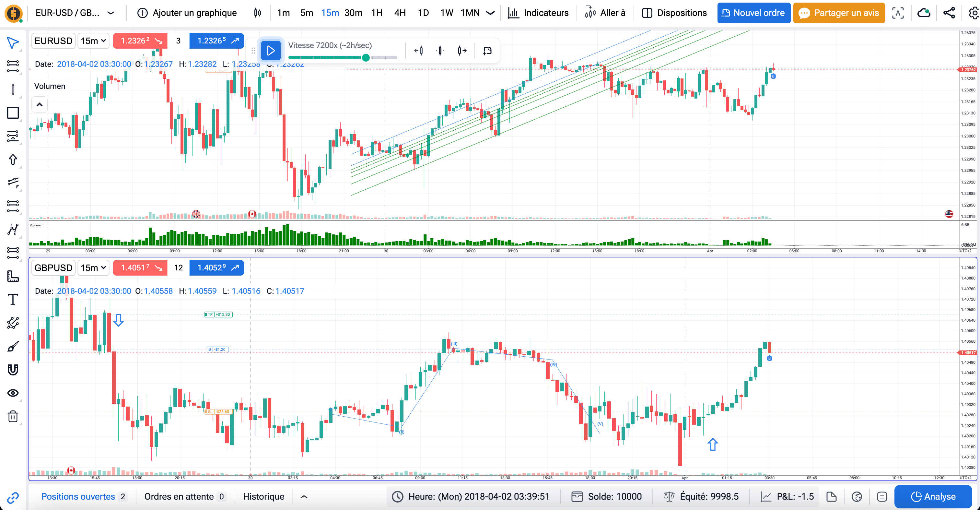
Task: Click the Nouvel ordre button
Action: coord(754,13)
